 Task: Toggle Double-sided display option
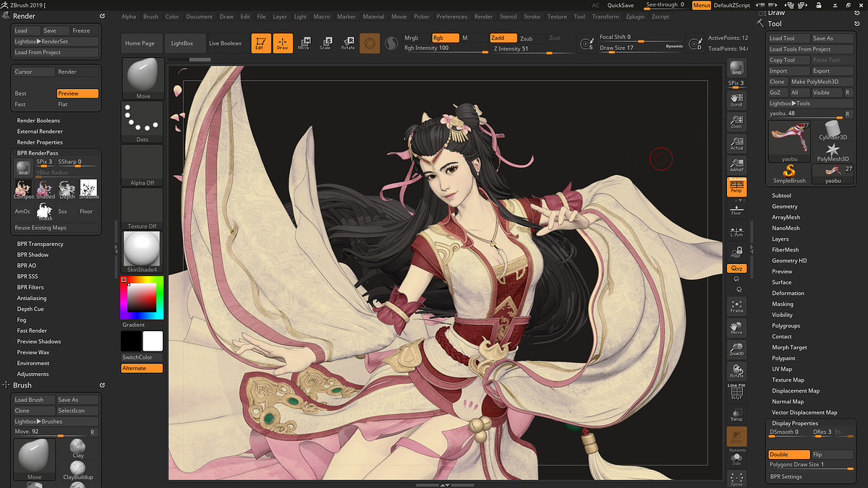(x=788, y=455)
